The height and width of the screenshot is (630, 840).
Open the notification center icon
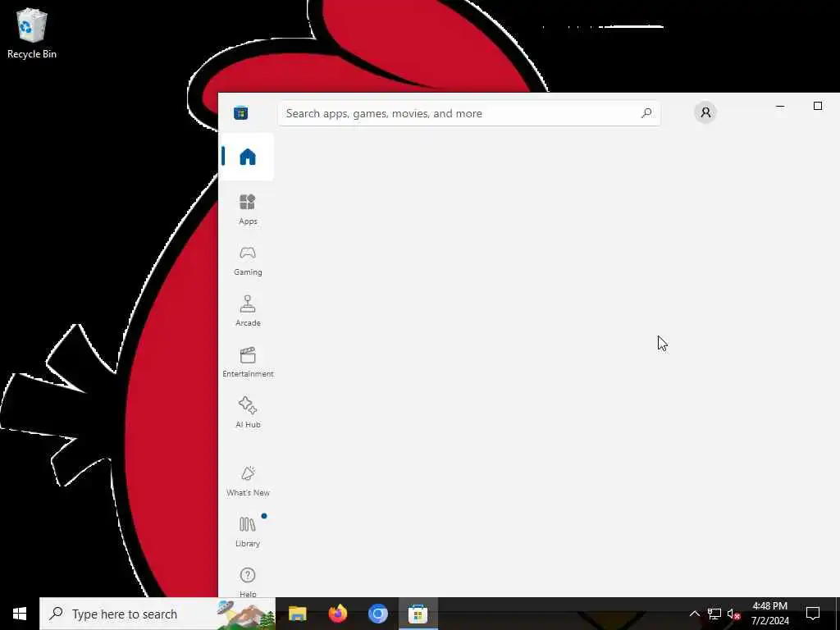pyautogui.click(x=813, y=614)
